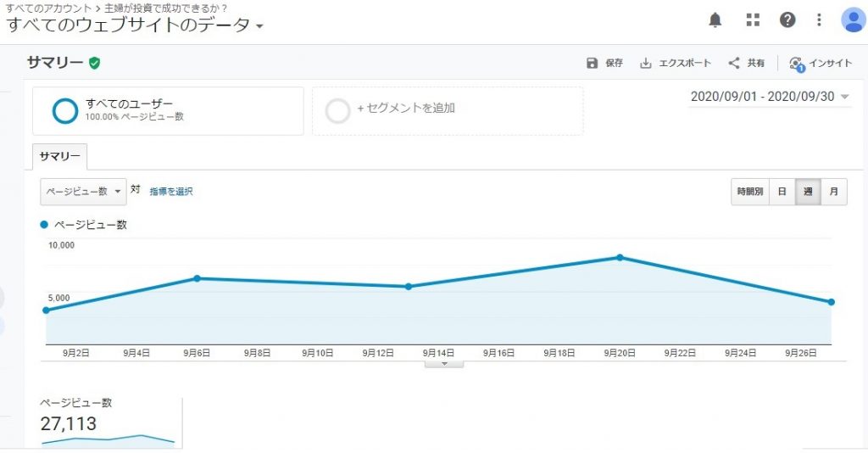Click the 9月20日 data point on chart
868x453 pixels.
coord(620,257)
